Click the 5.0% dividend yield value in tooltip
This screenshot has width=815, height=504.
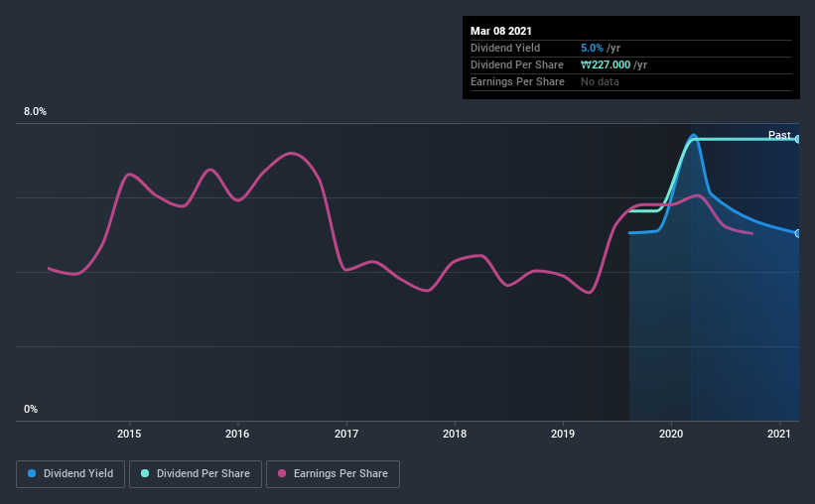point(590,48)
